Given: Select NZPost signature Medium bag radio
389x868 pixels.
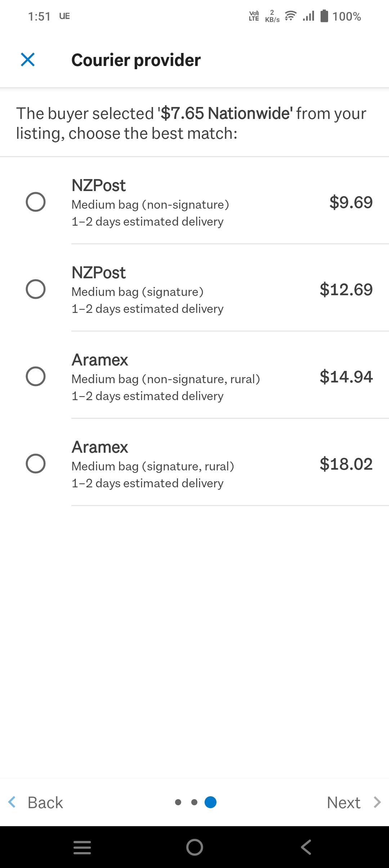Looking at the screenshot, I should point(36,289).
